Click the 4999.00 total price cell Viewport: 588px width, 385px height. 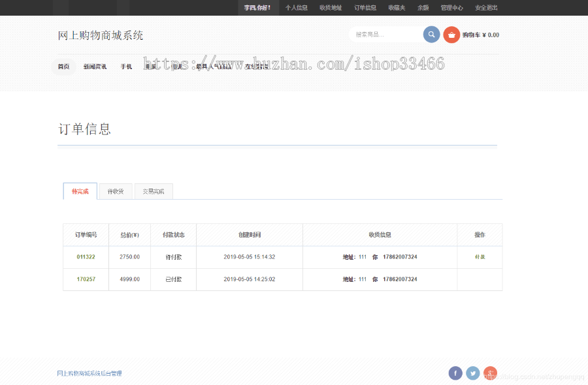click(130, 279)
